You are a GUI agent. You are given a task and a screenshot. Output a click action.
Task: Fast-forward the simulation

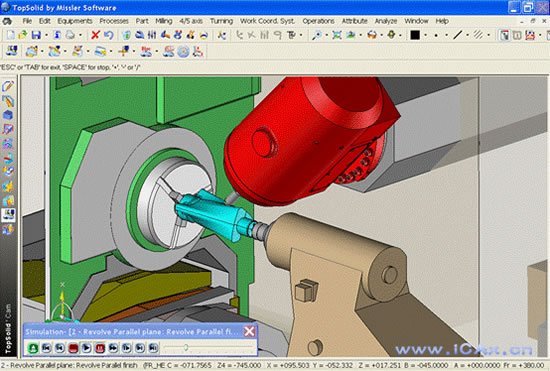click(113, 348)
